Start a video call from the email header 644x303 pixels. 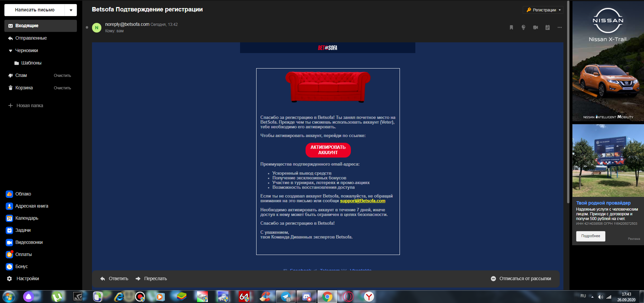(x=536, y=28)
